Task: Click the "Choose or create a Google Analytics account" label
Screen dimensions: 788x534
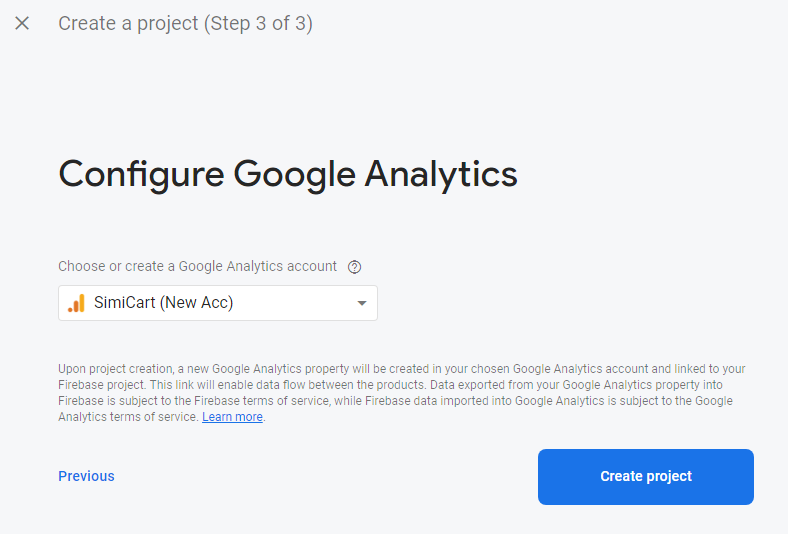Action: pos(197,266)
